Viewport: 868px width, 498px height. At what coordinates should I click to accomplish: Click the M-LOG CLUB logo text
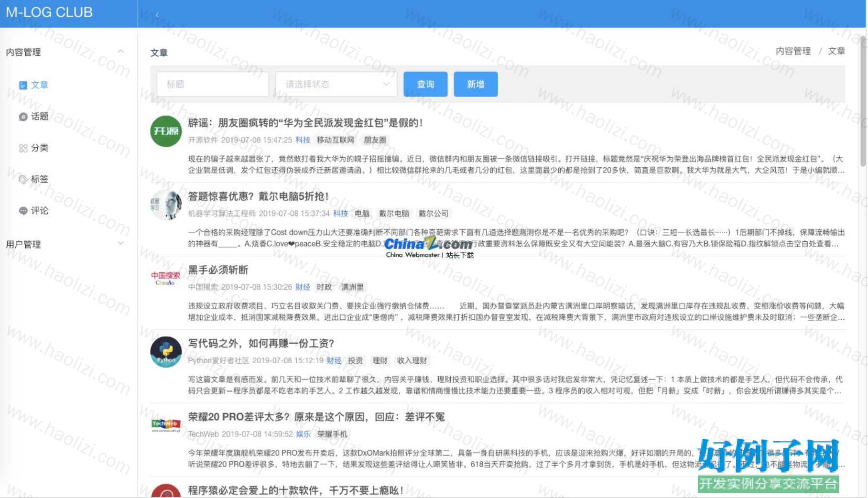coord(49,12)
